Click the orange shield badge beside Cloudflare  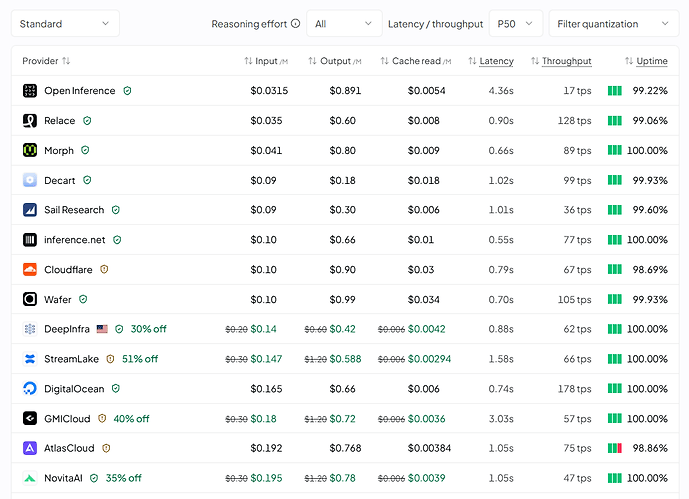(104, 269)
